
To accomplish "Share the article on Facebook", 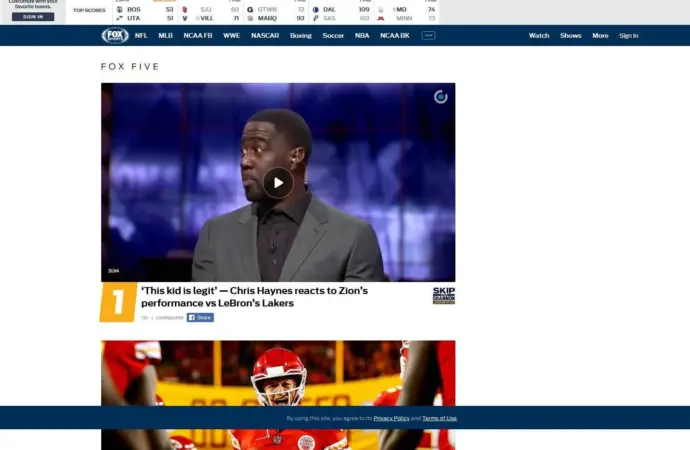I will coord(200,318).
